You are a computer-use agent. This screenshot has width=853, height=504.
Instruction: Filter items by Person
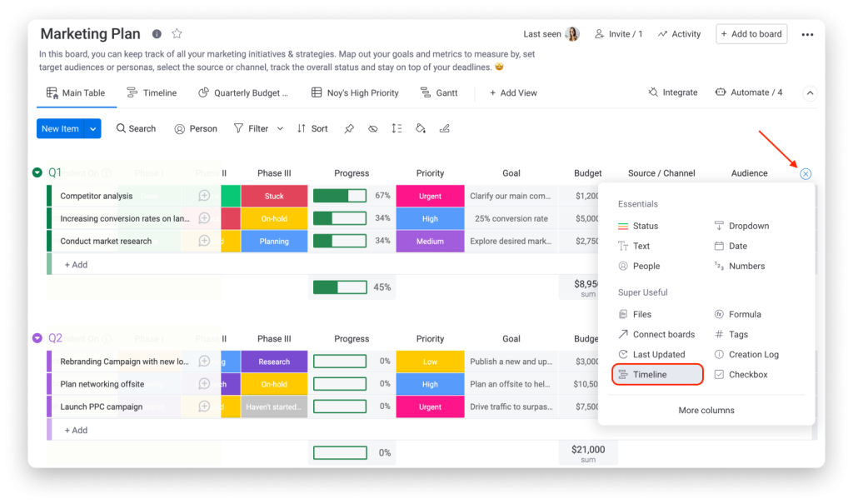click(195, 128)
